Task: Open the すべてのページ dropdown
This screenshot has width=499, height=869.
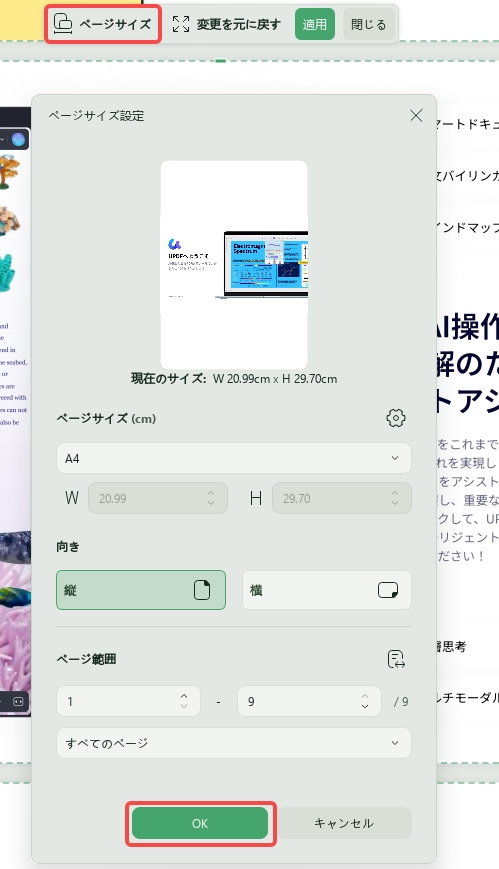Action: 233,743
